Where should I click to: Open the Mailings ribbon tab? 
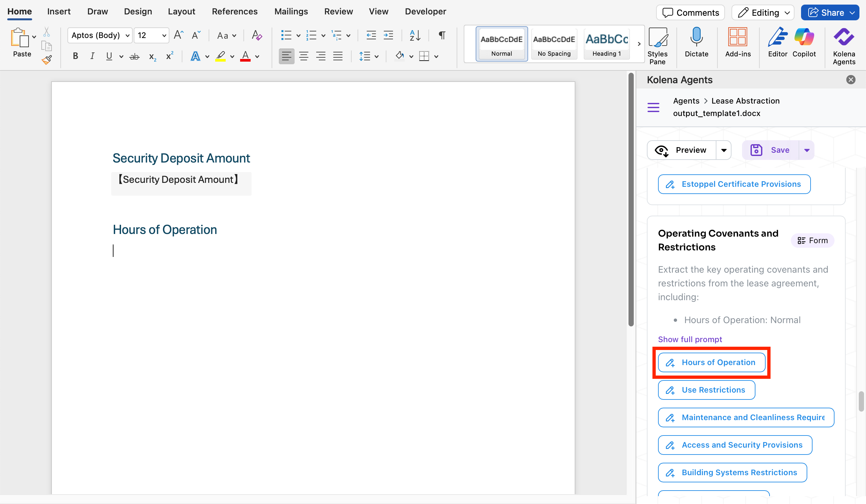[x=291, y=11]
